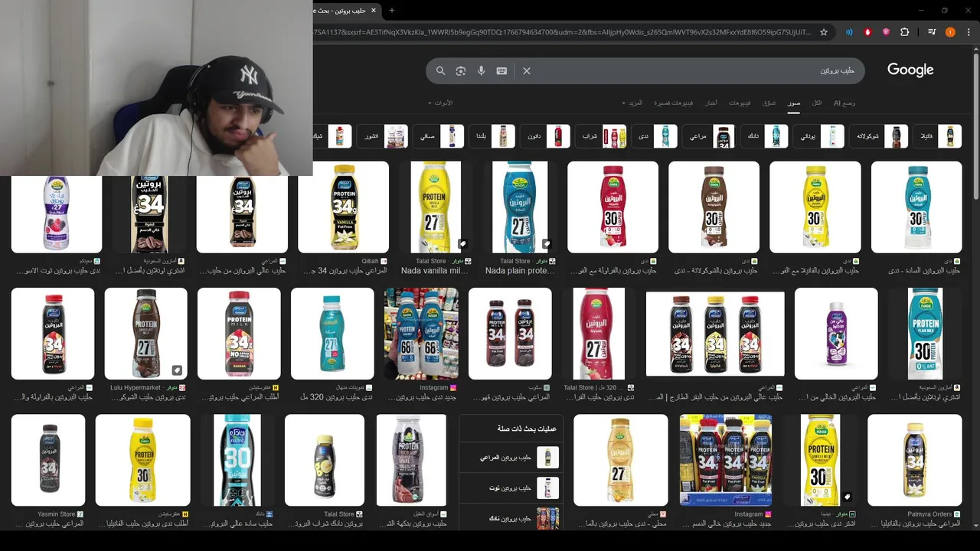Click the Yasmin Store source label
The height and width of the screenshot is (551, 980).
tap(57, 514)
